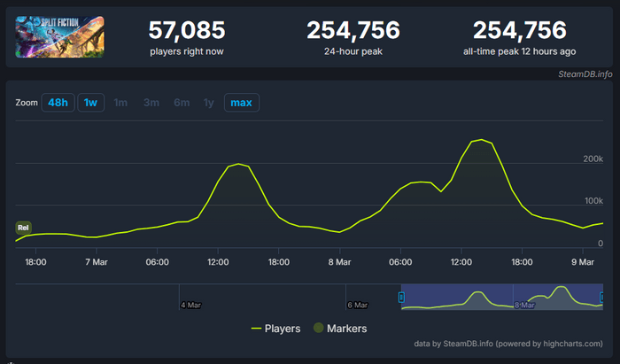Image resolution: width=620 pixels, height=364 pixels.
Task: Click the Zoom label text
Action: tap(27, 103)
